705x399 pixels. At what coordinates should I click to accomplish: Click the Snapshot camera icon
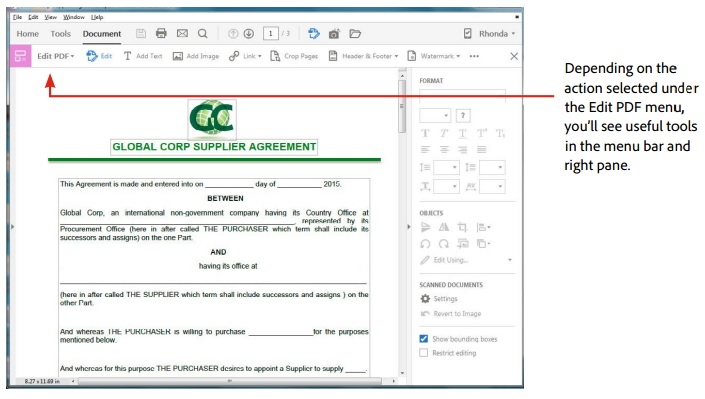(x=334, y=34)
